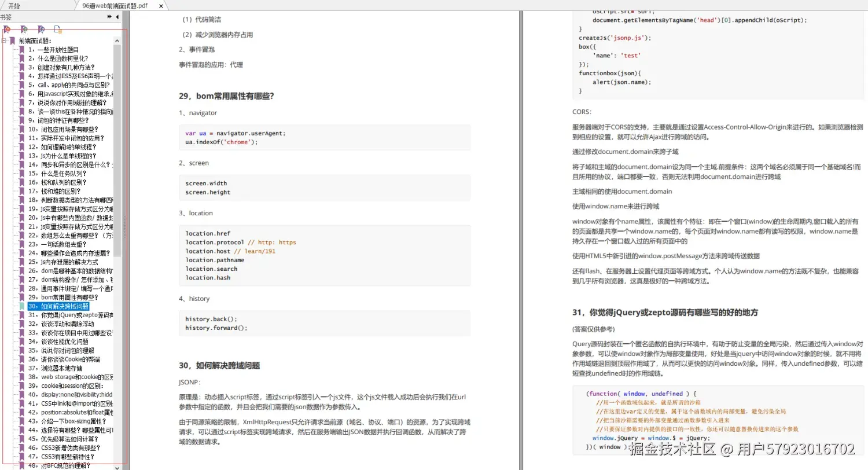
Task: Click the bookmark icon beside 22，数组怎么去重
Action: tap(21, 236)
